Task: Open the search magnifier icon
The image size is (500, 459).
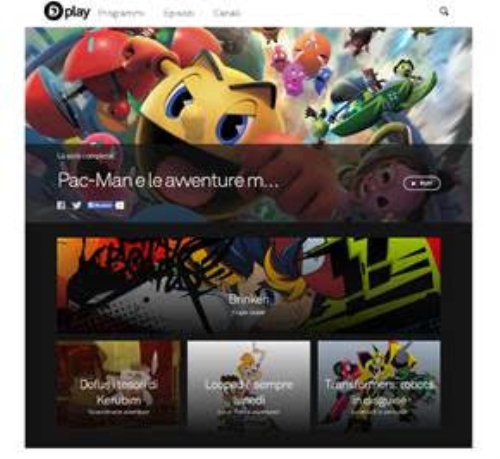Action: coord(444,12)
